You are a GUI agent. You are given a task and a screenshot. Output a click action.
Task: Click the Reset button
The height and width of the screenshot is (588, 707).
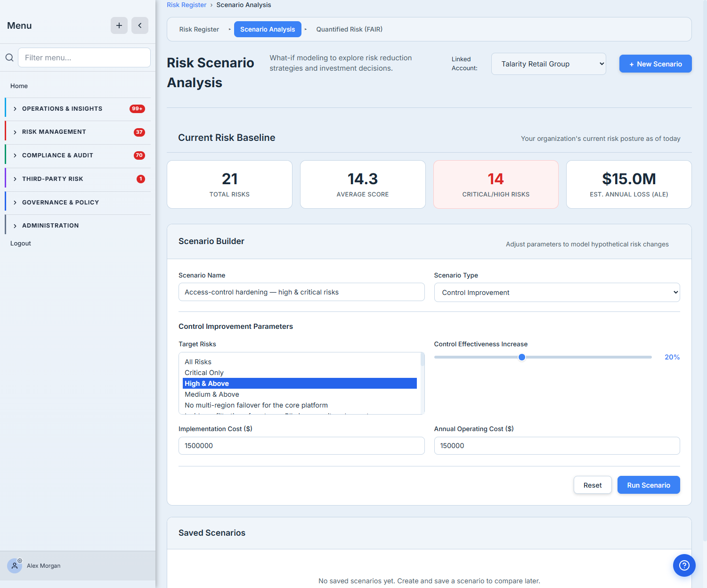click(x=593, y=485)
